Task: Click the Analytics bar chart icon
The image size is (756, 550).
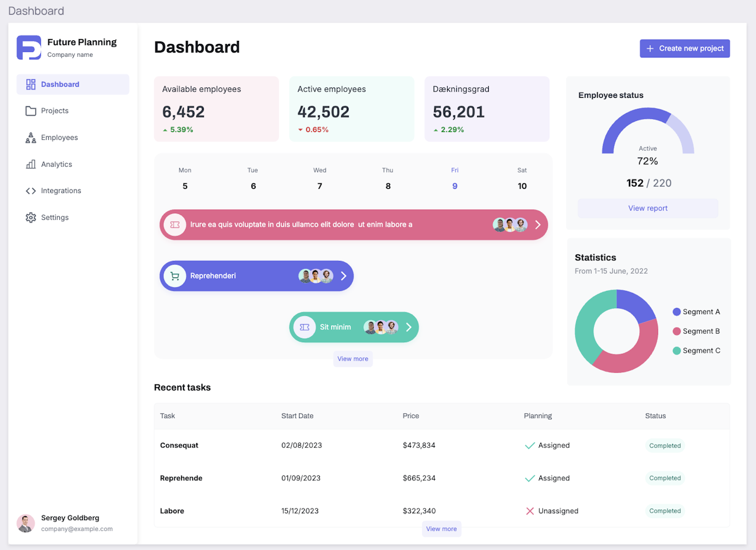Action: pyautogui.click(x=31, y=164)
